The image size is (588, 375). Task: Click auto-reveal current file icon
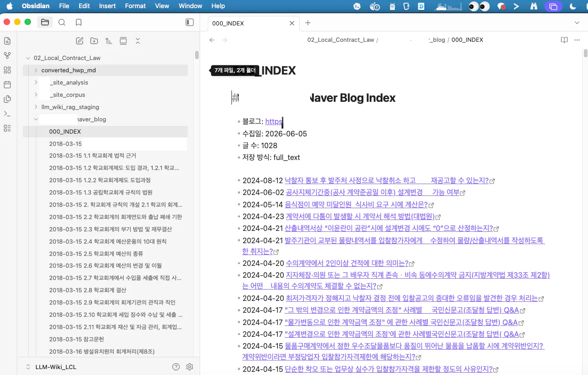[123, 41]
